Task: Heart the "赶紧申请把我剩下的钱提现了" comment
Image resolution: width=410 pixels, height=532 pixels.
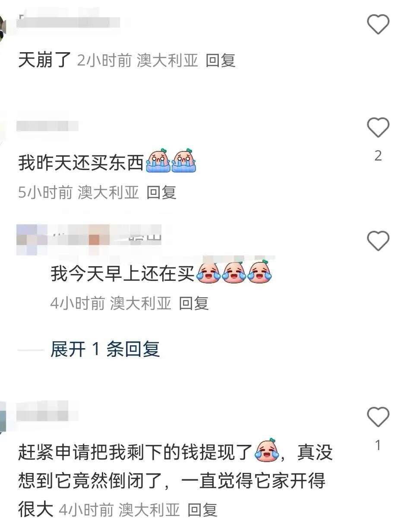Action: (378, 417)
